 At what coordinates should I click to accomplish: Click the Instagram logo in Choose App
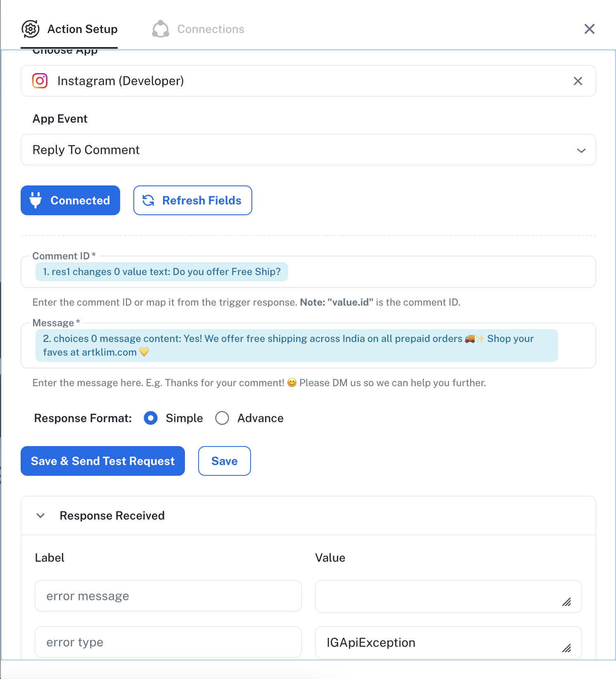click(40, 81)
